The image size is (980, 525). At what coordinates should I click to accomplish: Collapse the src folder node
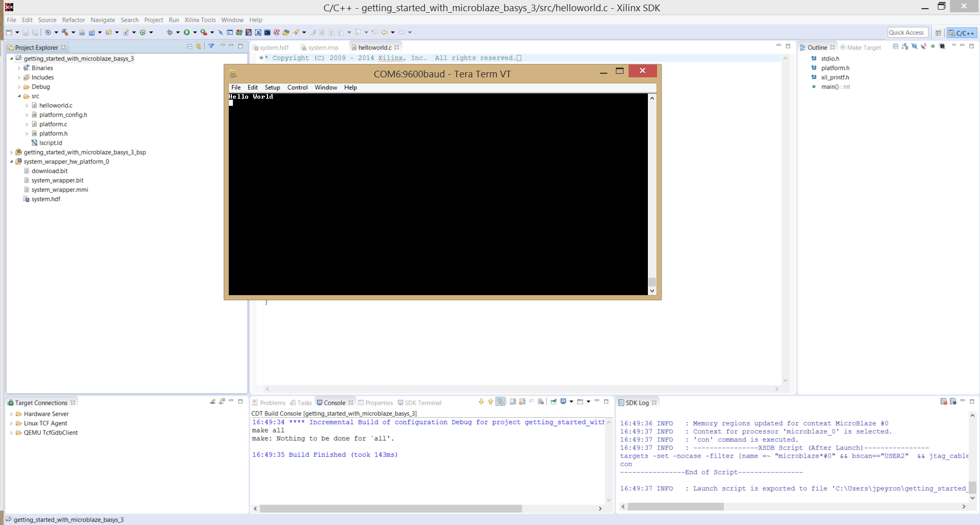click(x=19, y=96)
